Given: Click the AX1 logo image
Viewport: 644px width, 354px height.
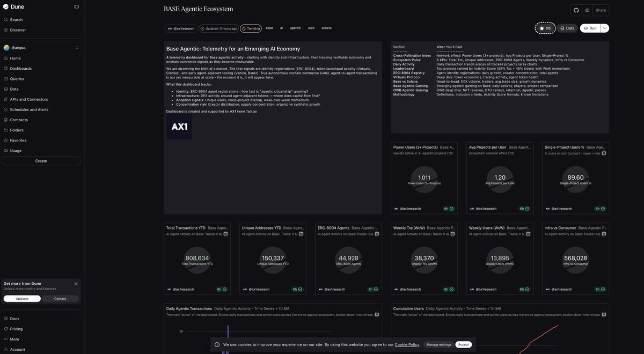Looking at the screenshot, I should pyautogui.click(x=179, y=127).
